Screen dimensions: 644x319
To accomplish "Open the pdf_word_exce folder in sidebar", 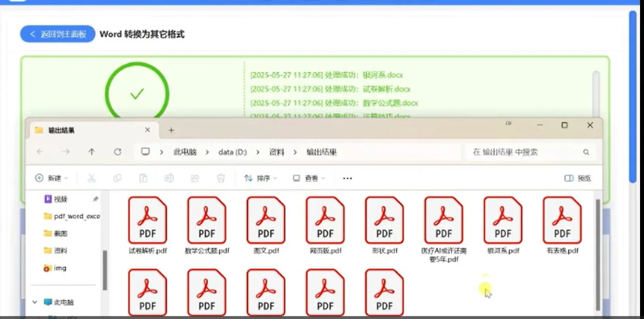I will click(x=71, y=216).
